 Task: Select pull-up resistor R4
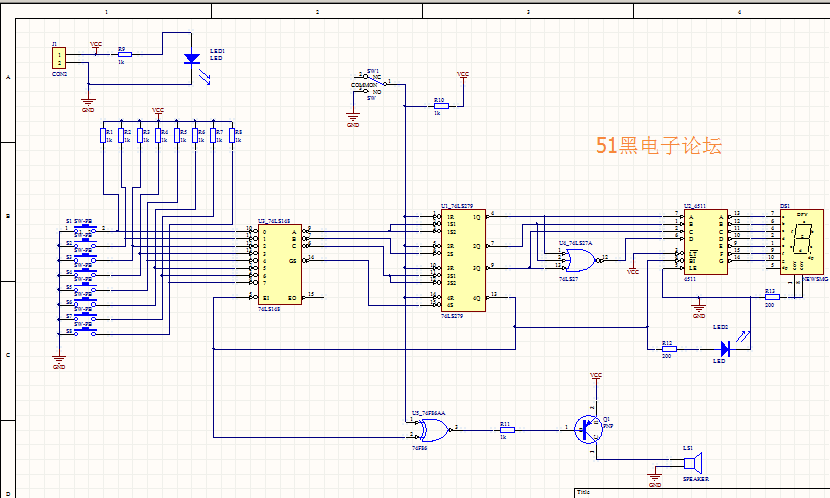158,135
